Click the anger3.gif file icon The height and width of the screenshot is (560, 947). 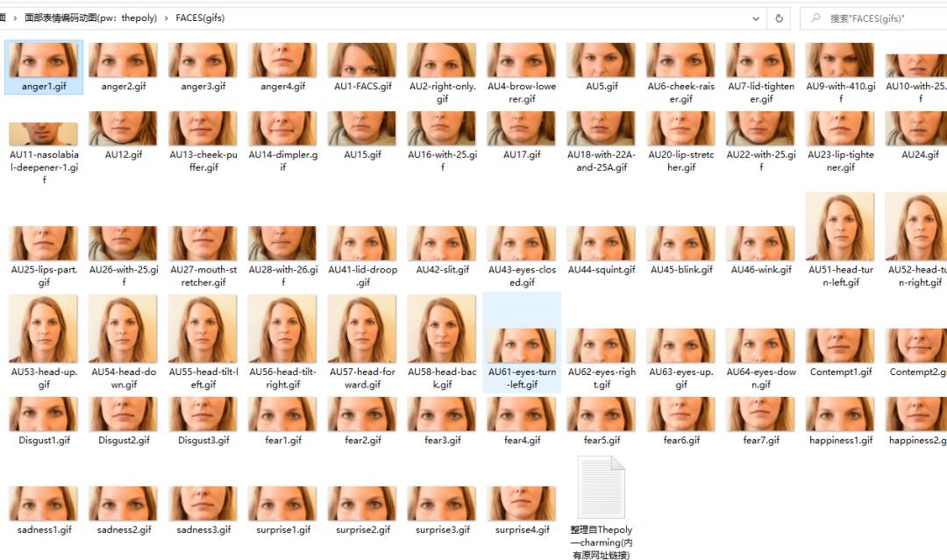tap(203, 60)
